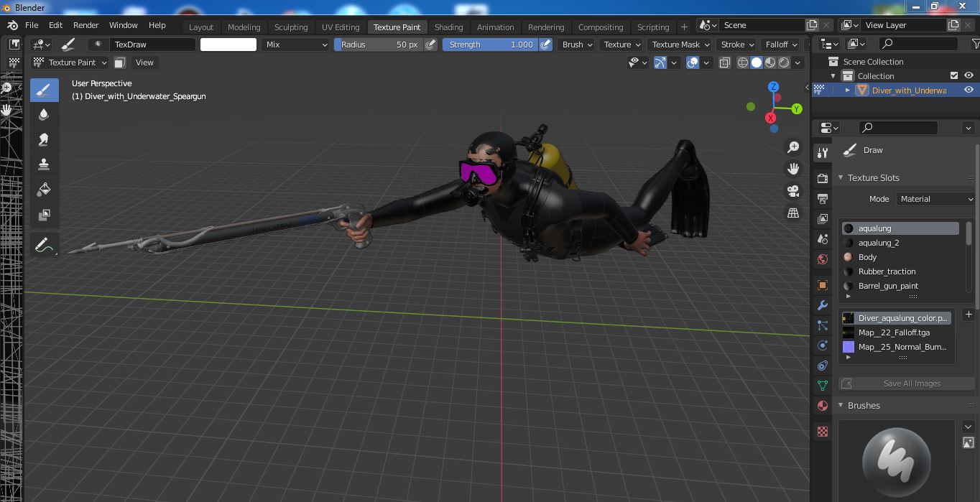980x502 pixels.
Task: Switch to material preview shading
Action: [770, 62]
